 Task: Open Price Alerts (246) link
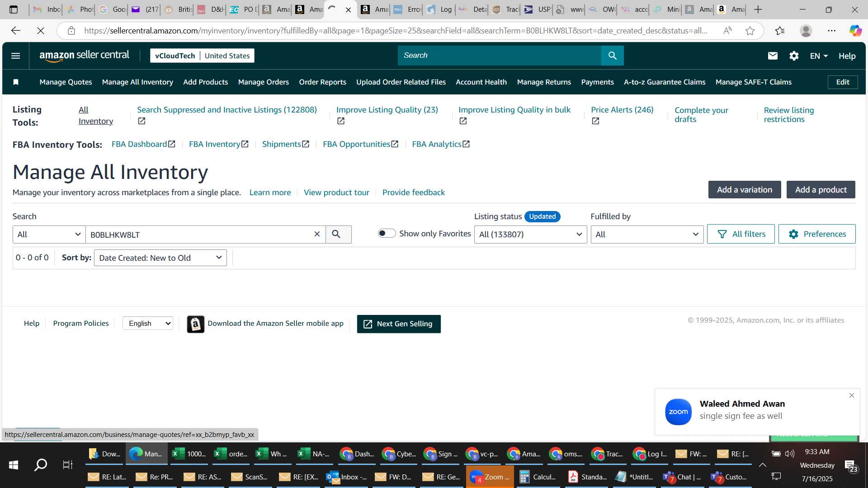click(622, 110)
